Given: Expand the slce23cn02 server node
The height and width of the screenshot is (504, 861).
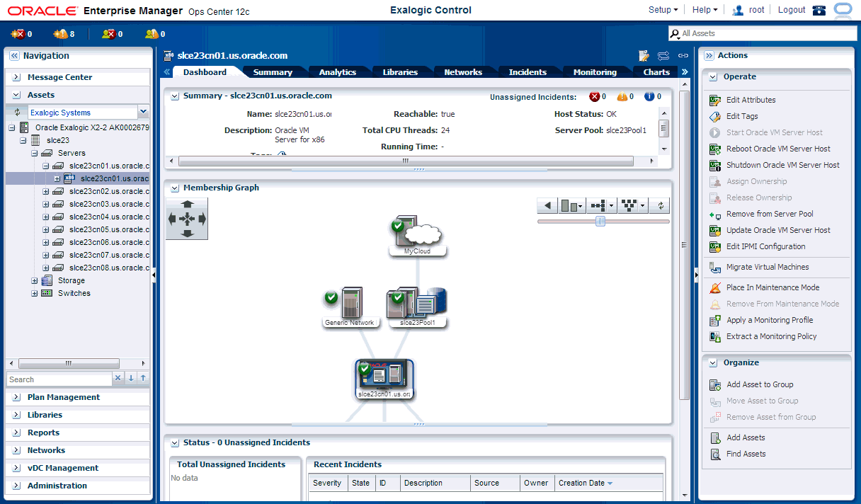Looking at the screenshot, I should (46, 191).
